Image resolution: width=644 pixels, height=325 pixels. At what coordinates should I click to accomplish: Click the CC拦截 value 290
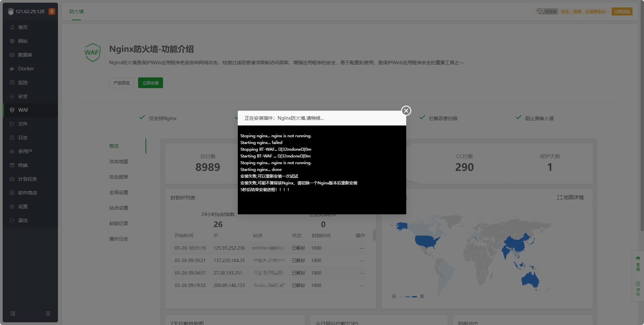(x=464, y=167)
